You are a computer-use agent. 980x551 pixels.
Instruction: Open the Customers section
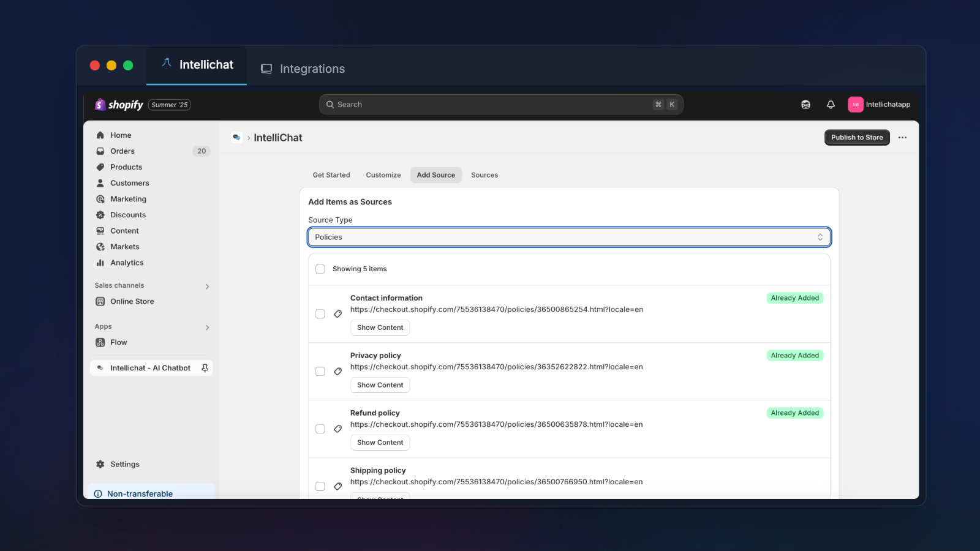coord(129,183)
